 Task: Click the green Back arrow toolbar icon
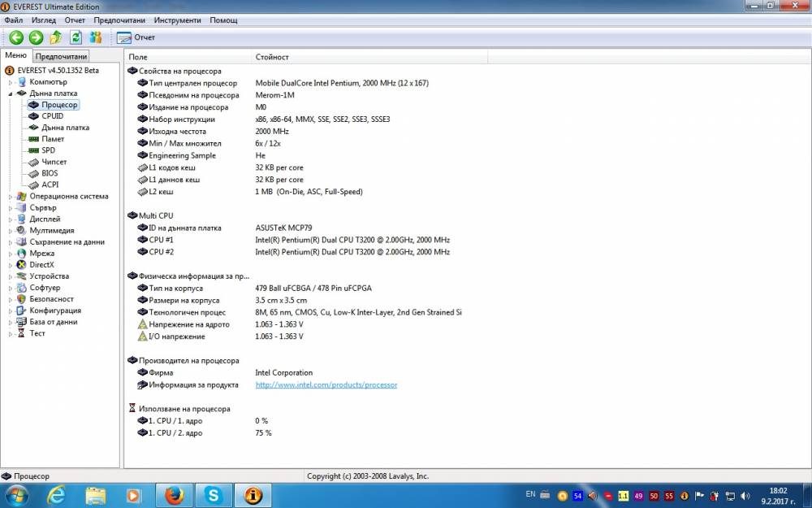(16, 37)
